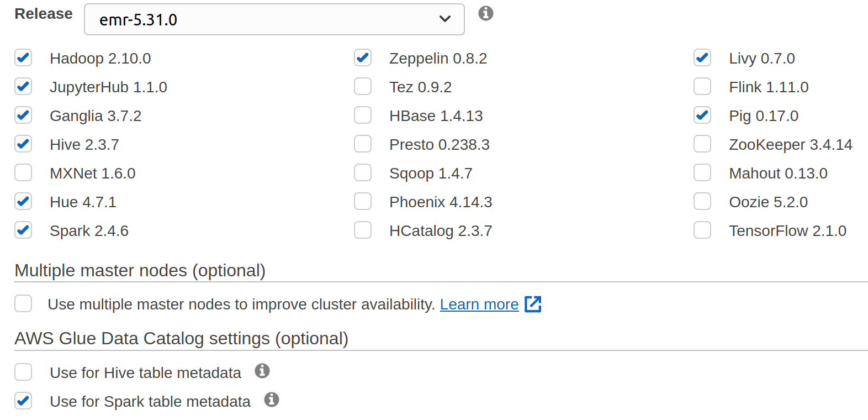
Task: Select the TensorFlow 2.1.0 checkbox
Action: point(702,230)
